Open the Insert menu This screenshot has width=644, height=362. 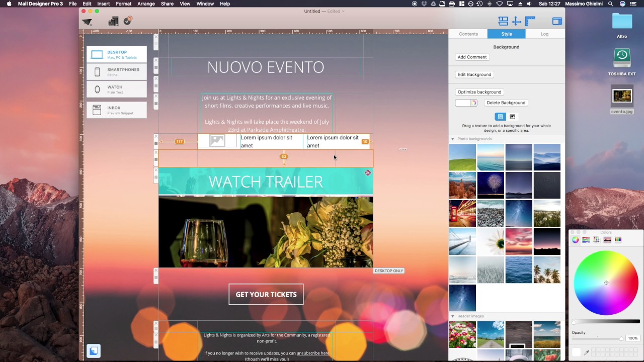point(104,4)
